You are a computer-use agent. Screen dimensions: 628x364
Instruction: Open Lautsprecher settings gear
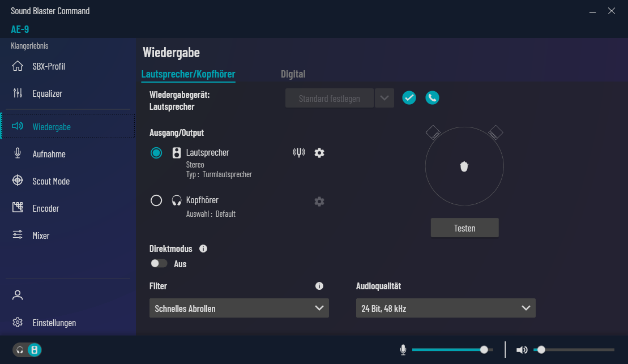coord(319,153)
